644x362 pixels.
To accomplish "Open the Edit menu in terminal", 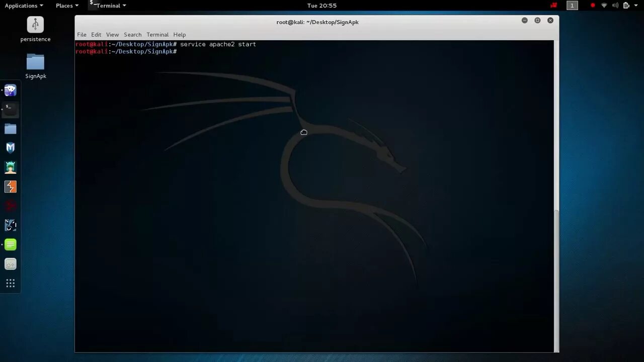I will point(96,35).
